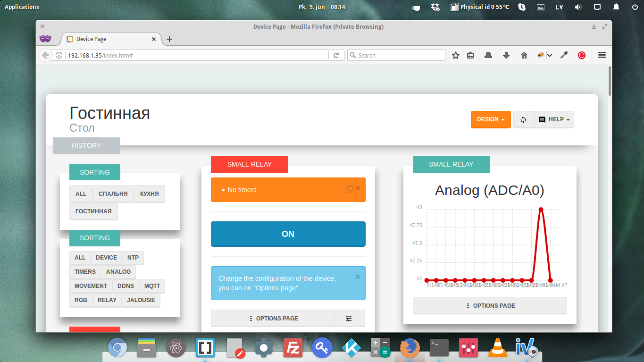Image resolution: width=644 pixels, height=362 pixels.
Task: Click the Firefox bookmark star icon
Action: pos(455,55)
